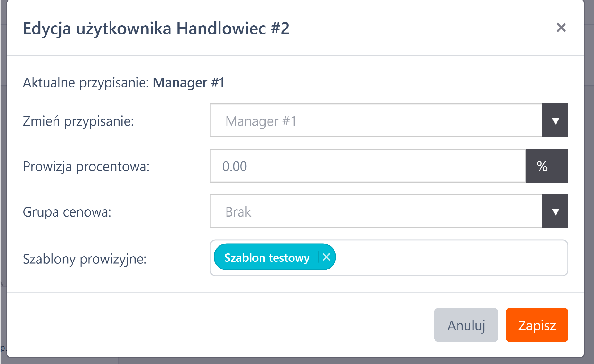
Task: Close the Edycja użytkownika dialog with X
Action: pos(561,28)
